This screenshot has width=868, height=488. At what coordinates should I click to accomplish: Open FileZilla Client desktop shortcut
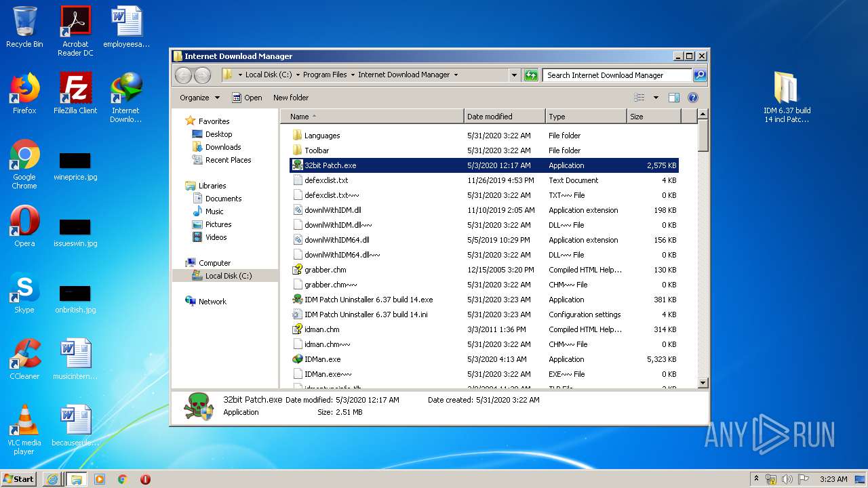75,94
